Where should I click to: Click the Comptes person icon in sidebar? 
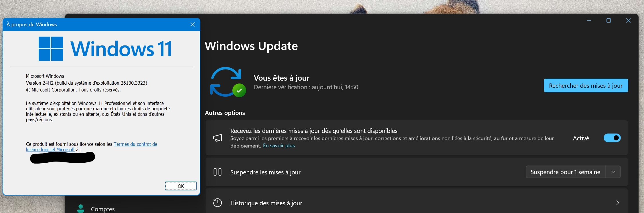tap(81, 209)
